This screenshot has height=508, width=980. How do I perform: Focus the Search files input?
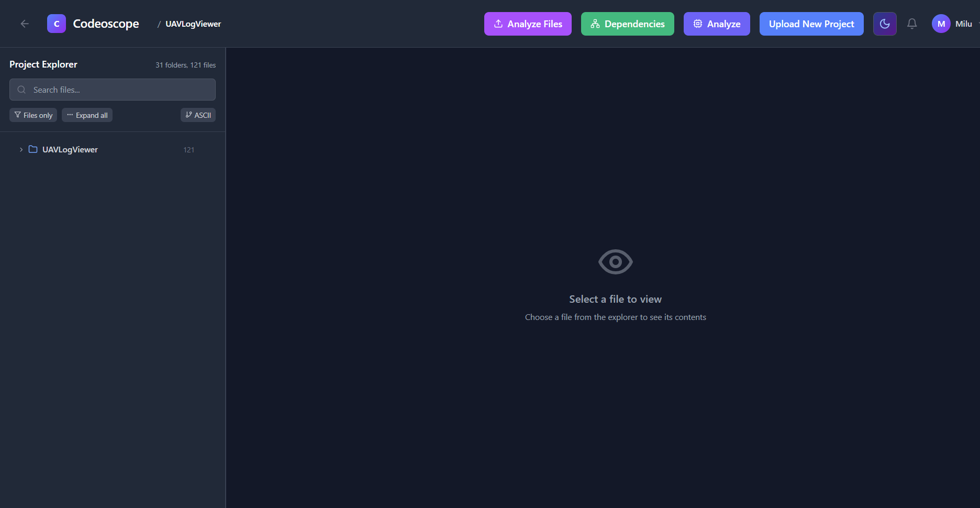click(x=113, y=90)
